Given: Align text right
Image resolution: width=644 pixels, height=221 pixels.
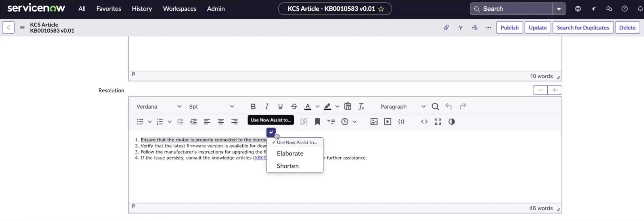Looking at the screenshot, I should pos(234,122).
